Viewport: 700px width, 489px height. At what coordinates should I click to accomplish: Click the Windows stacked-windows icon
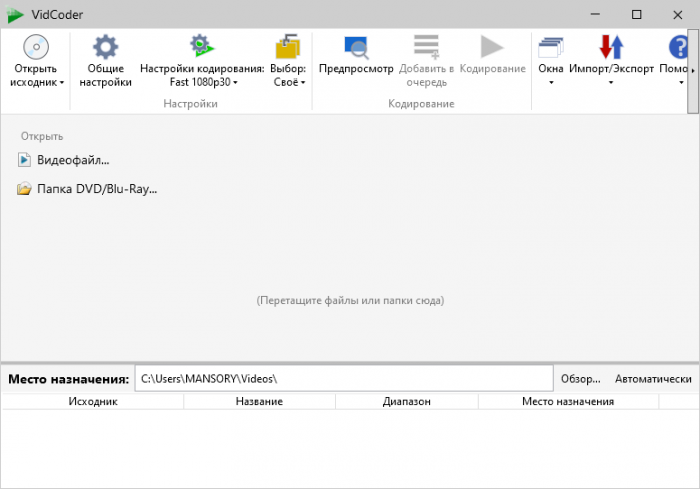point(551,47)
